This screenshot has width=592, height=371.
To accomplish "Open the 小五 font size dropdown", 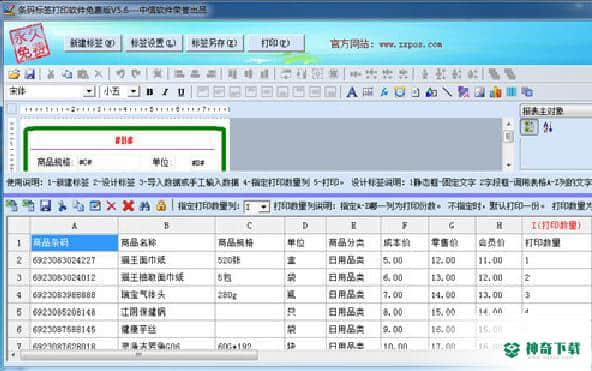I will pos(133,91).
